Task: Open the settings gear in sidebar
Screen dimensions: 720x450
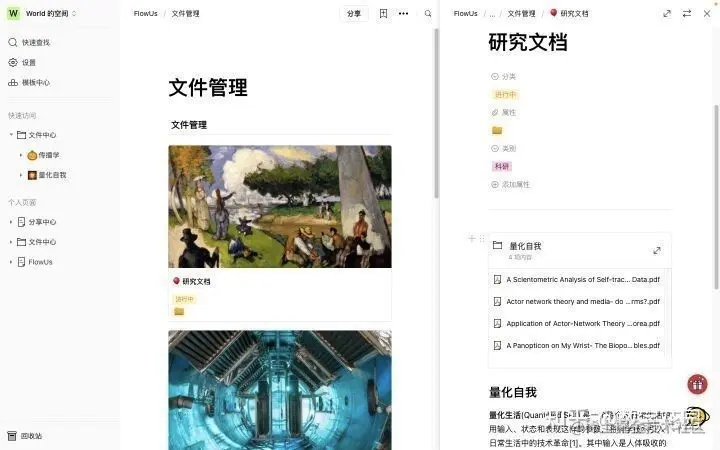Action: (13, 62)
